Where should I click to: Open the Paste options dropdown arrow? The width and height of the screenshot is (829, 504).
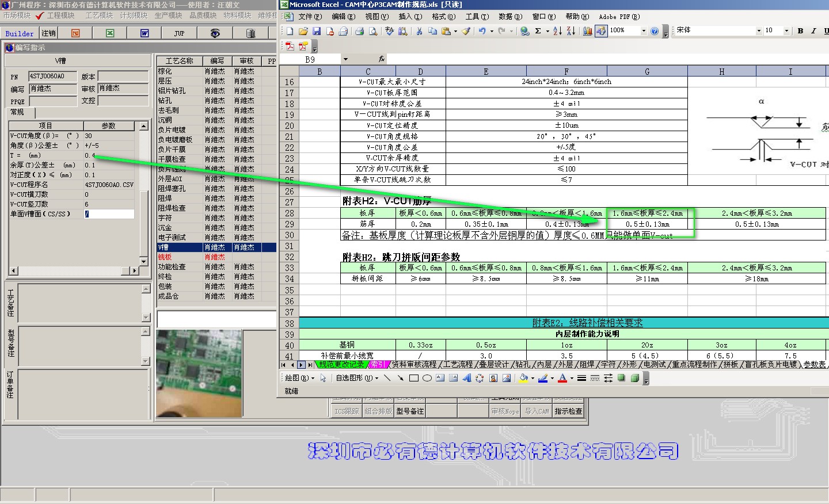[x=455, y=31]
